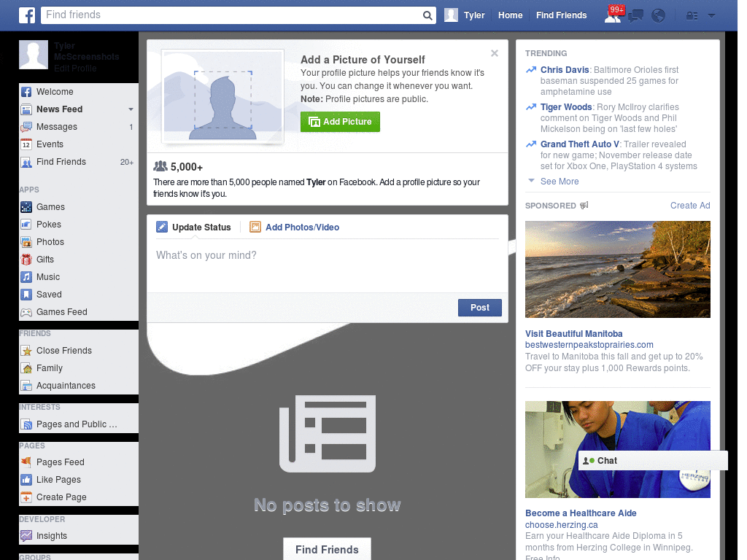Open the messages icon in the top bar
Screen dimensions: 747x560
coord(635,16)
